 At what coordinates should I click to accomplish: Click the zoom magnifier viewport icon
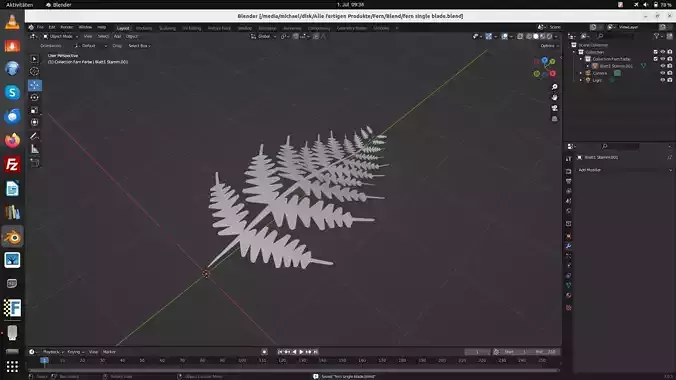coord(554,87)
